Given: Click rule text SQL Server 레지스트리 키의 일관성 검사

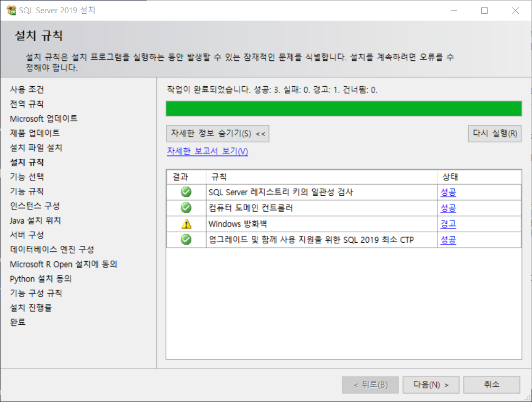Looking at the screenshot, I should tap(281, 193).
